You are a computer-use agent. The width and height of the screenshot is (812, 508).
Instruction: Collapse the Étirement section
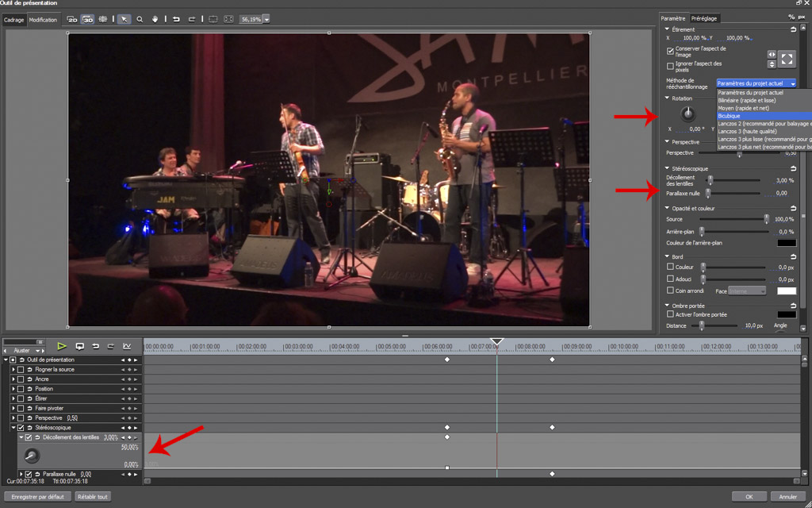click(667, 29)
